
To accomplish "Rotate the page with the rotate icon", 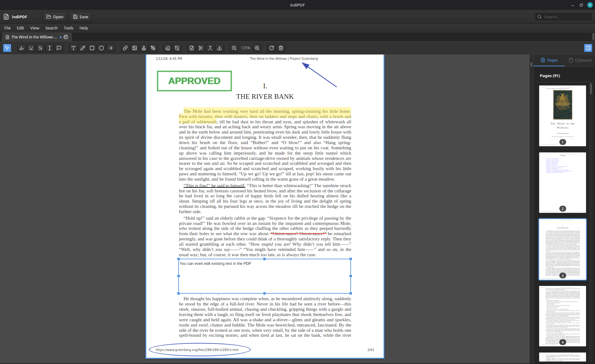I will pyautogui.click(x=272, y=48).
